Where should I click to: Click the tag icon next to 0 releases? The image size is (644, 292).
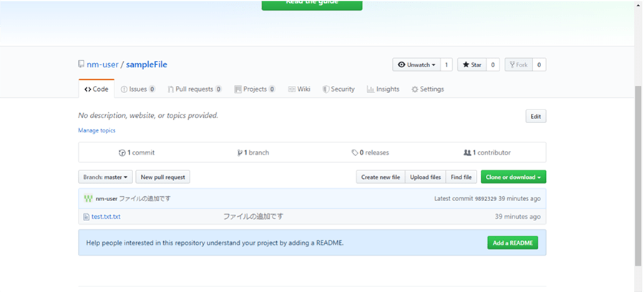click(x=354, y=152)
